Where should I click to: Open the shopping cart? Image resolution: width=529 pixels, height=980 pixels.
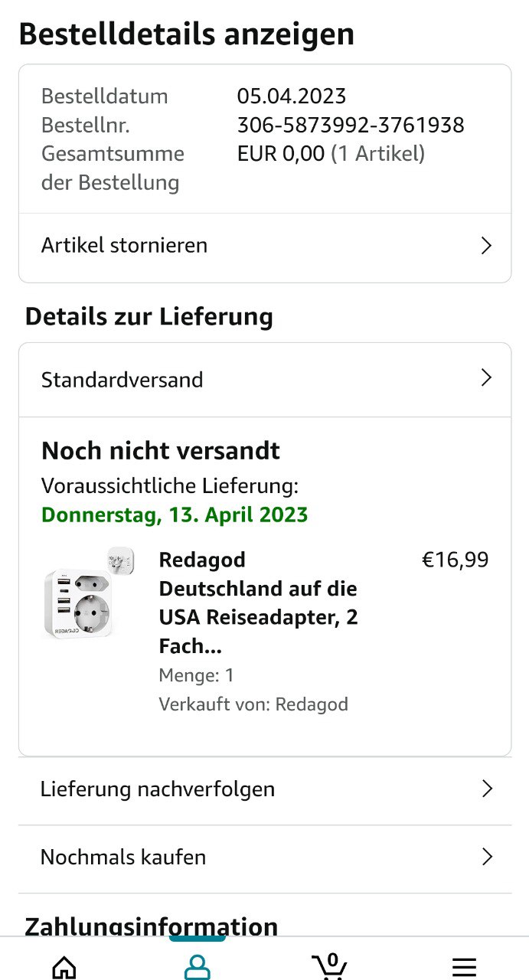[330, 966]
